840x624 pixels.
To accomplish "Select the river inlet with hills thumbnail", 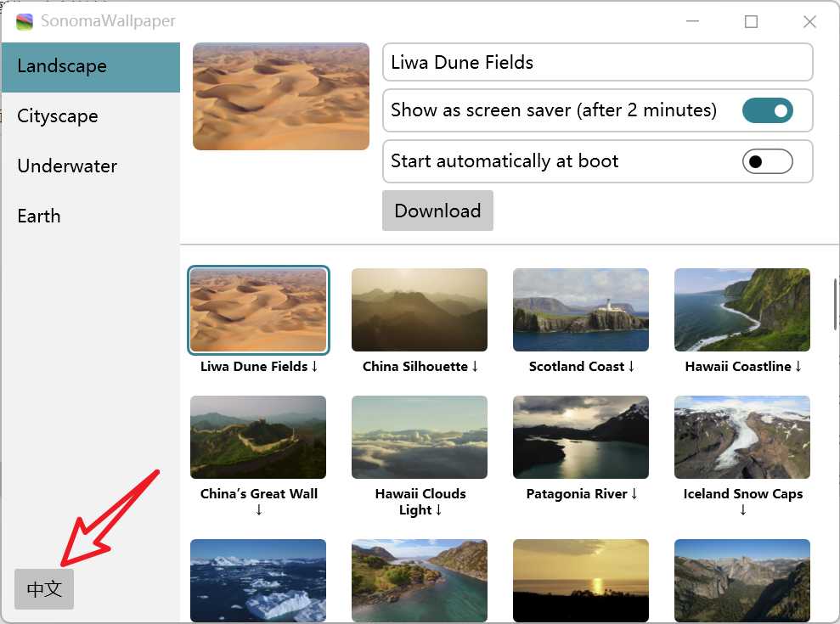I will coord(420,581).
